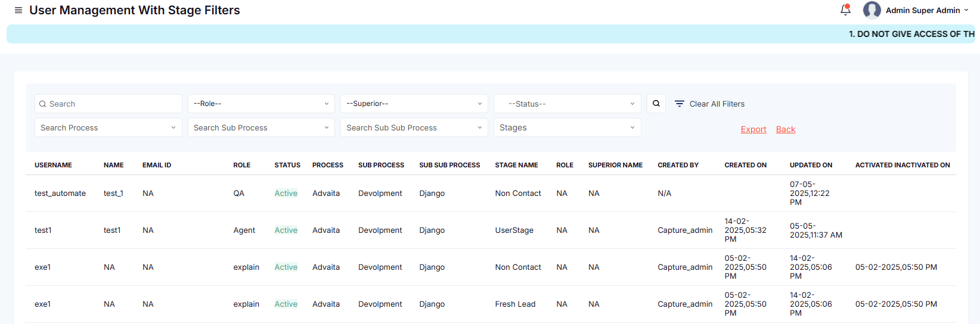This screenshot has height=324, width=980.
Task: Click the NAME column header
Action: (x=114, y=165)
